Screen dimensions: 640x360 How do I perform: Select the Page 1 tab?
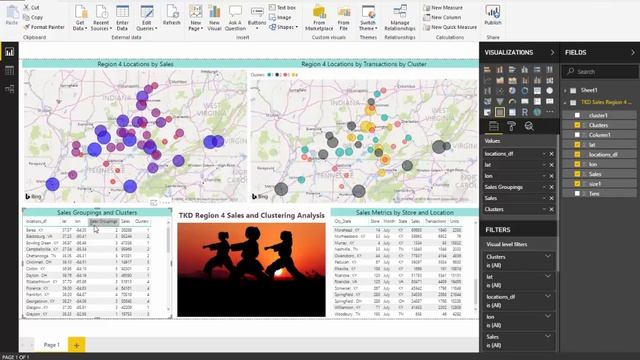coord(51,345)
